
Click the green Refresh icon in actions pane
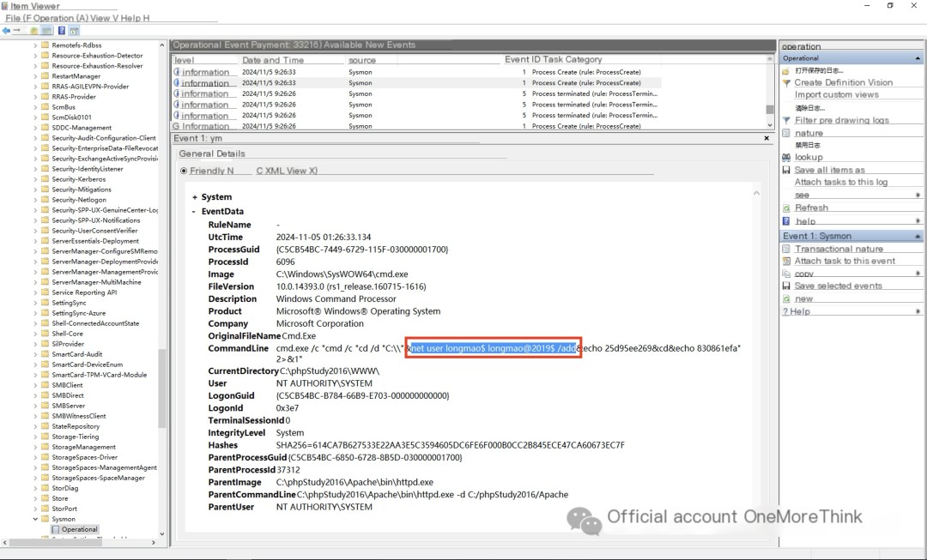point(786,208)
